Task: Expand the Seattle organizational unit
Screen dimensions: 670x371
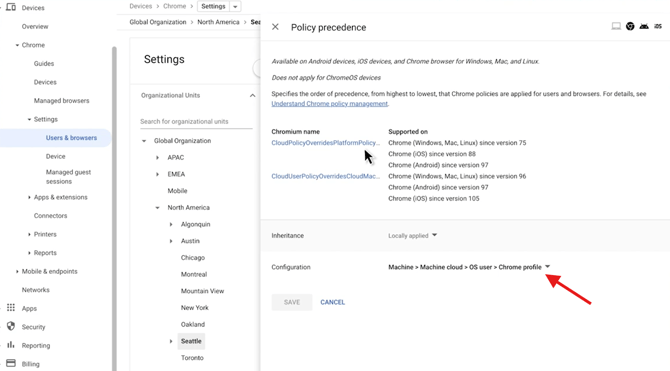Action: [x=170, y=341]
